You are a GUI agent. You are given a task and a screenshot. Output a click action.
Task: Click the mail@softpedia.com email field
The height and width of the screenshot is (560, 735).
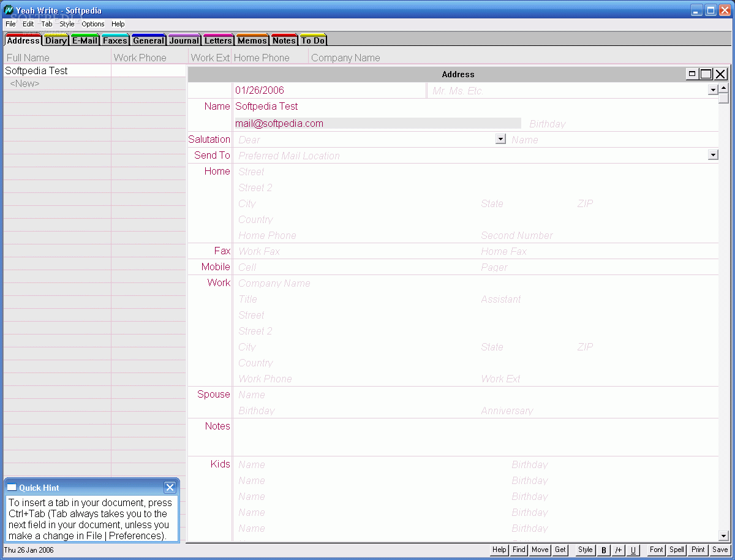point(377,123)
